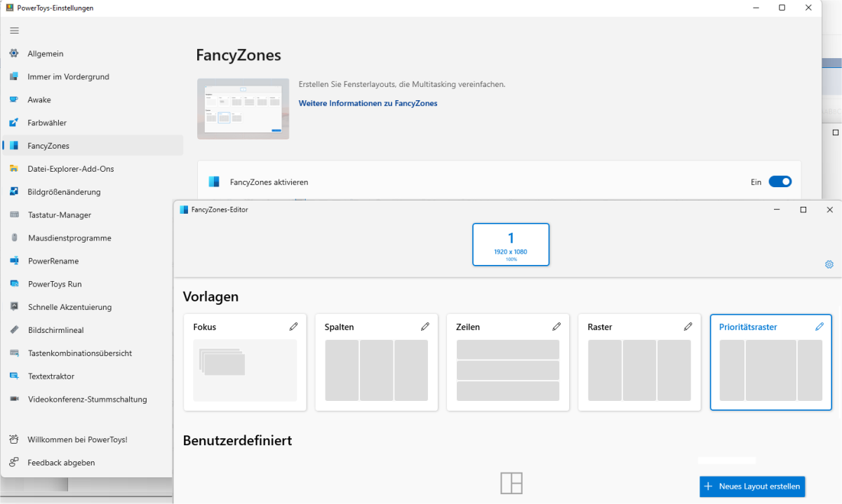842x504 pixels.
Task: Select the Zeilen layout template card
Action: [x=508, y=362]
